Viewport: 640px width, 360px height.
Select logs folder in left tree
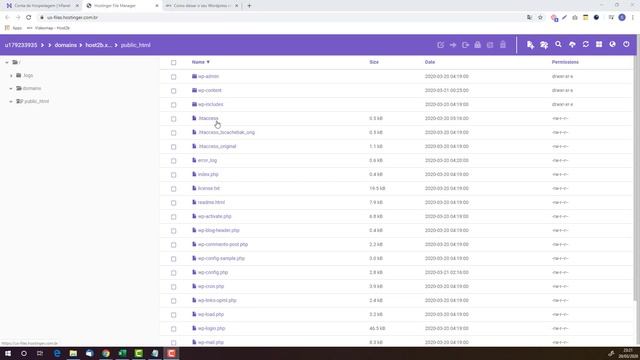[x=28, y=76]
